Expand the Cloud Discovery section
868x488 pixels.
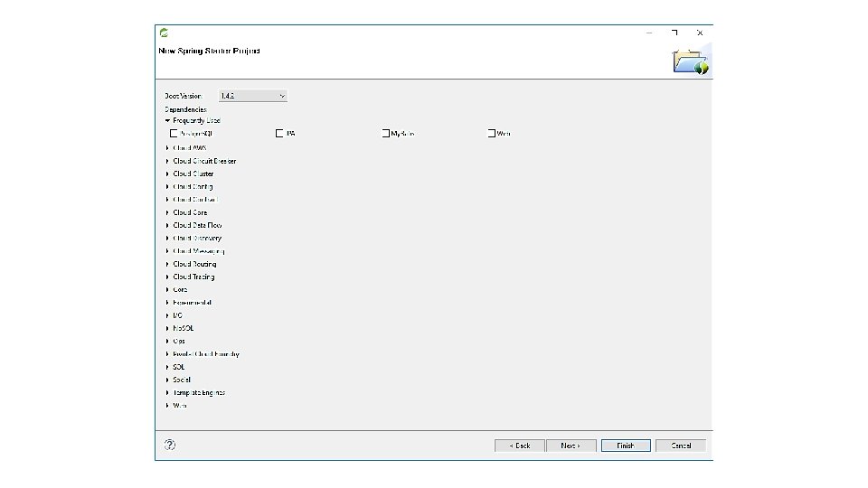point(167,239)
